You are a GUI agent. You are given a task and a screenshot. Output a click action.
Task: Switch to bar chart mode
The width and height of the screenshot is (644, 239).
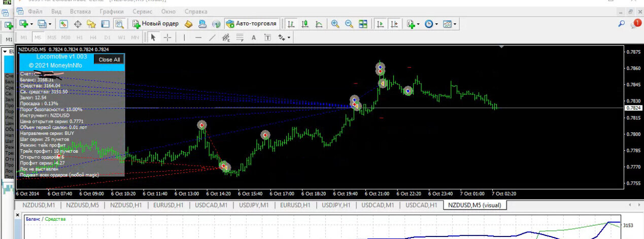coord(291,24)
